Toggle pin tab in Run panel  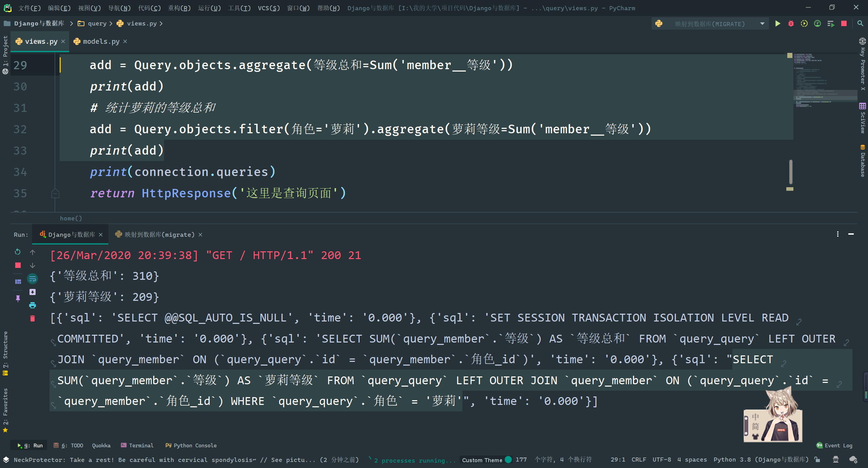pos(18,298)
